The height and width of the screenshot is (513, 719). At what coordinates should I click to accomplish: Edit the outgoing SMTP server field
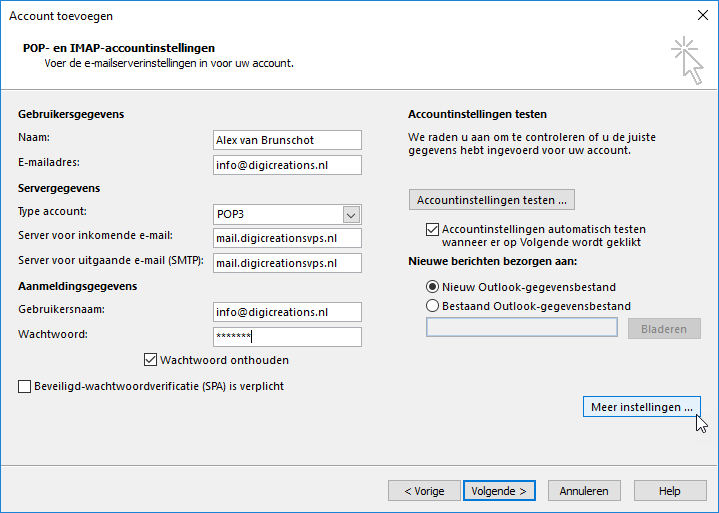point(287,263)
